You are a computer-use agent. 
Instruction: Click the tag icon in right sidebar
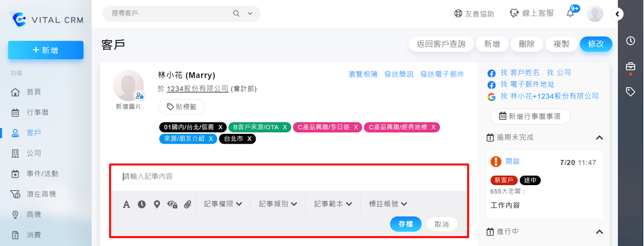[630, 92]
